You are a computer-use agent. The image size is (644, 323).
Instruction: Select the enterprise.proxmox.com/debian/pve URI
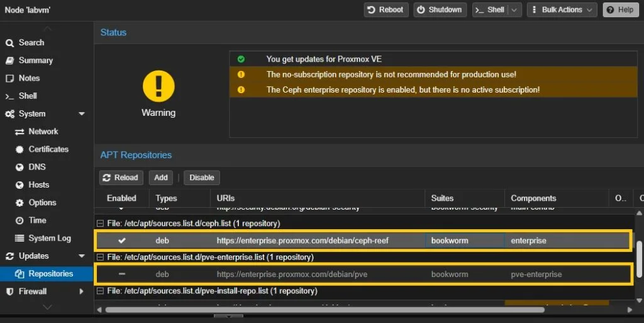point(292,275)
